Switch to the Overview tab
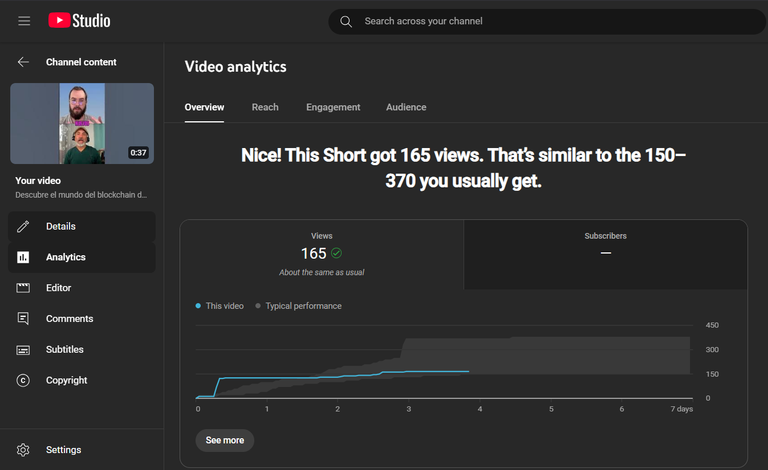The image size is (768, 470). pos(204,107)
